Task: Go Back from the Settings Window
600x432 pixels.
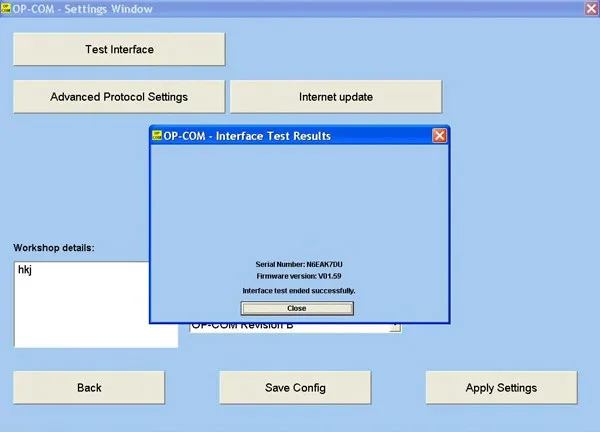Action: (89, 388)
